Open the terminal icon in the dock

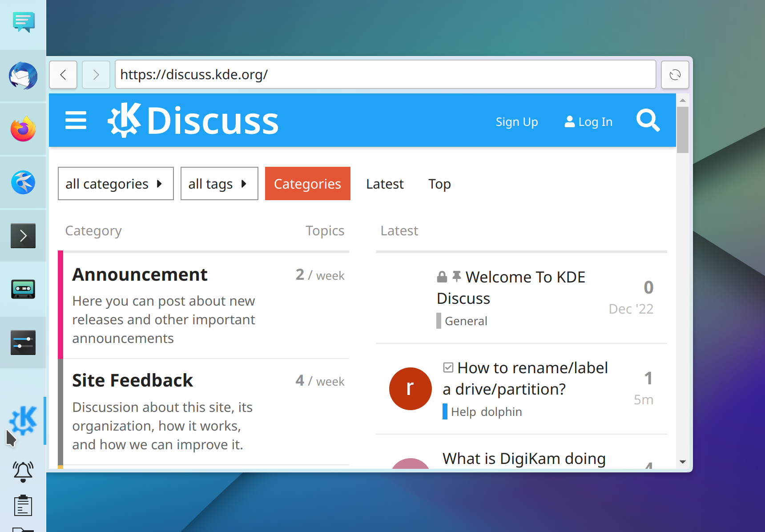(x=23, y=236)
